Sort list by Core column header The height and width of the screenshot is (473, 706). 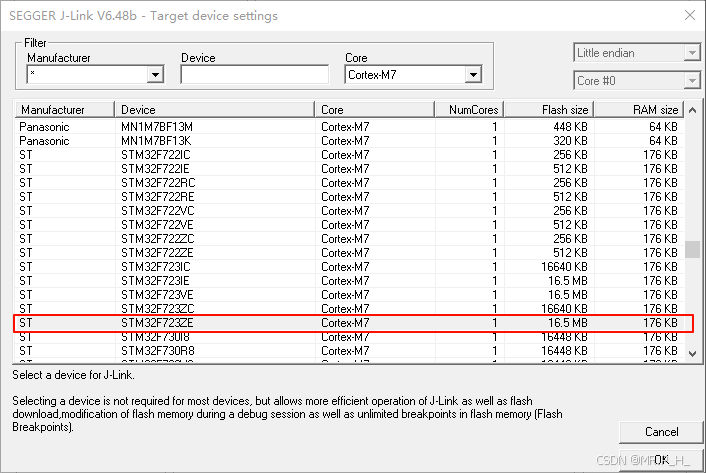[375, 110]
